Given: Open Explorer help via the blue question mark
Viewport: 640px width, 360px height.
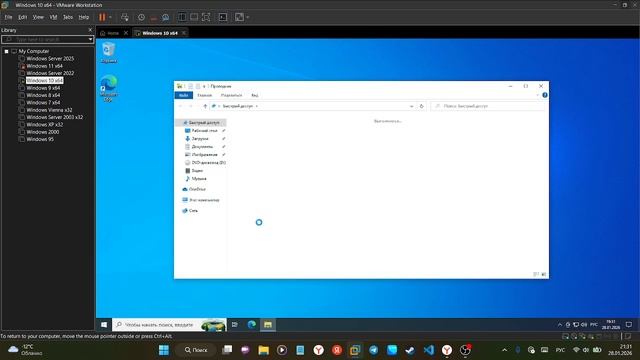Looking at the screenshot, I should [x=544, y=95].
